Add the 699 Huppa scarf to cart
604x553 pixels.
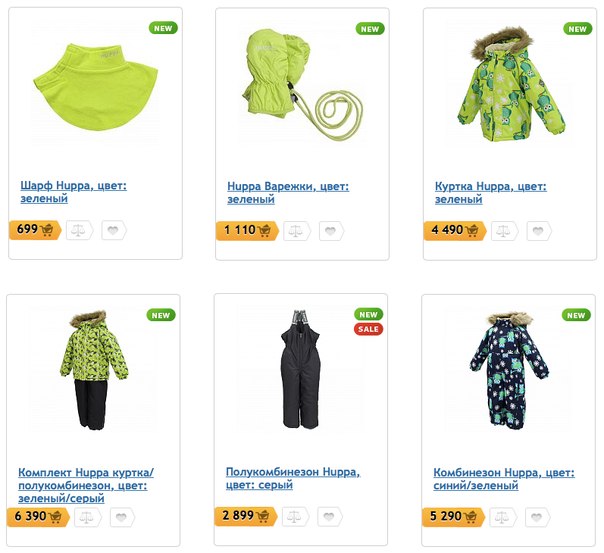(35, 230)
